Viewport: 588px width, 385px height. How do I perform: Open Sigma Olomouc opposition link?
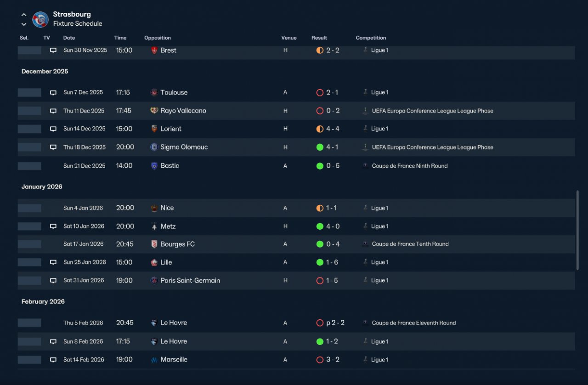point(184,147)
